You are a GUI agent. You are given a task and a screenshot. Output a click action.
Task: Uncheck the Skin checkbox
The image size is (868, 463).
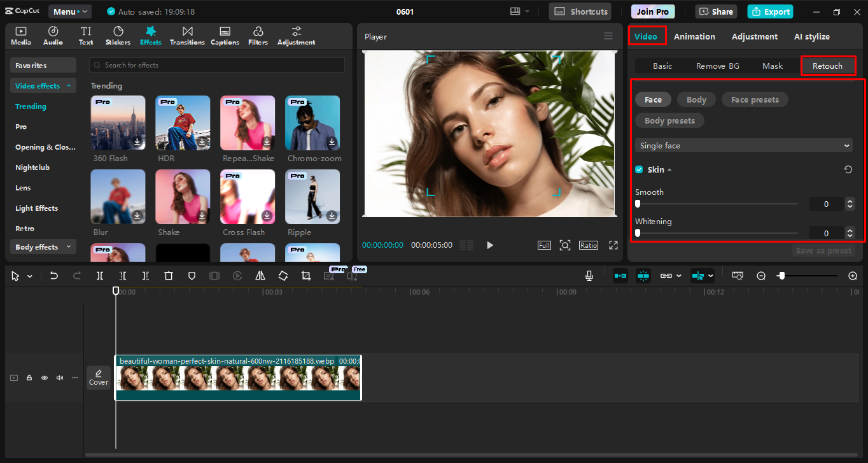[x=639, y=169]
